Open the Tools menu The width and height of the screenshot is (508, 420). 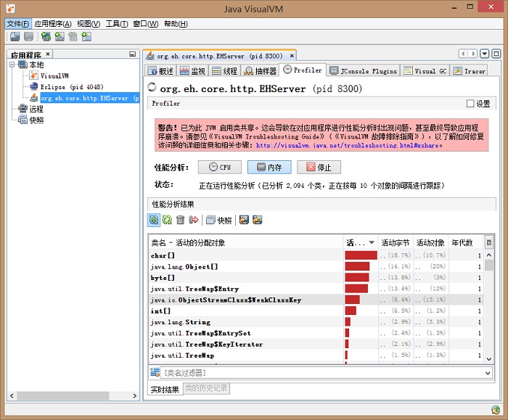(x=117, y=24)
